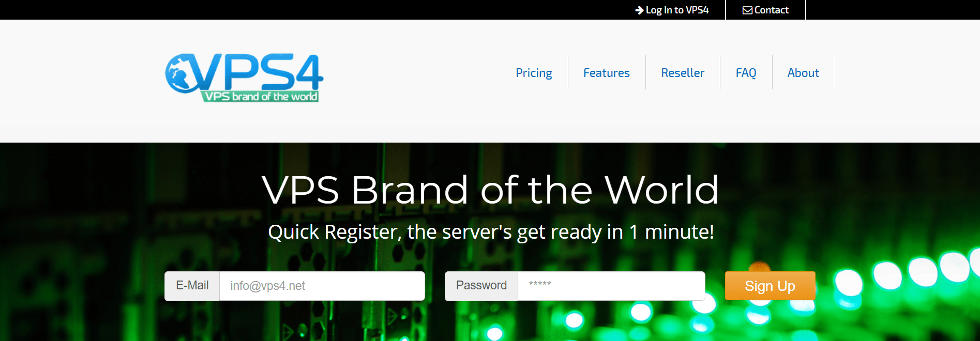The image size is (980, 341).
Task: Open the FAQ navigation item
Action: [x=746, y=73]
